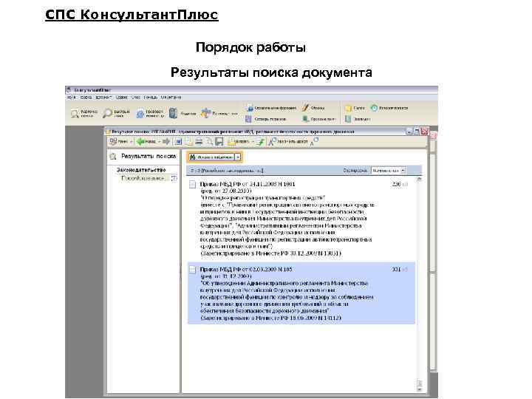Screen dimensions: 532x399
Task: Click the Найти binoculars icon in results toolbar
Action: (x=113, y=141)
